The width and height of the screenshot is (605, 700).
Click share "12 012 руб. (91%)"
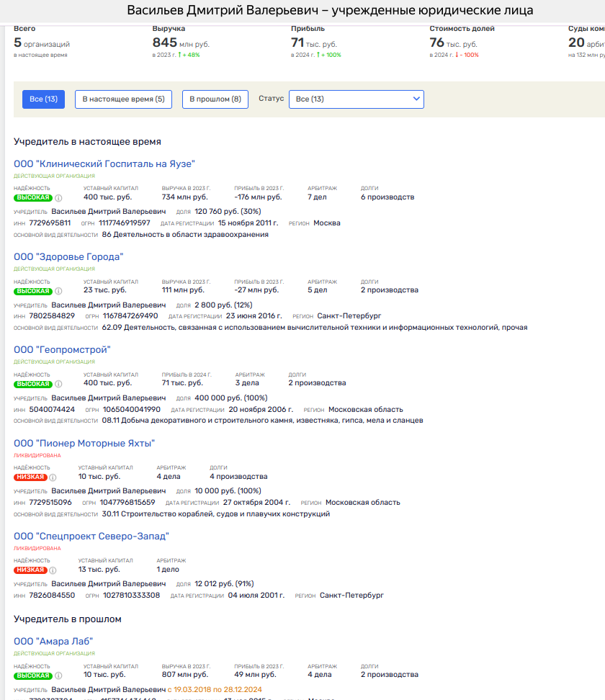[224, 583]
